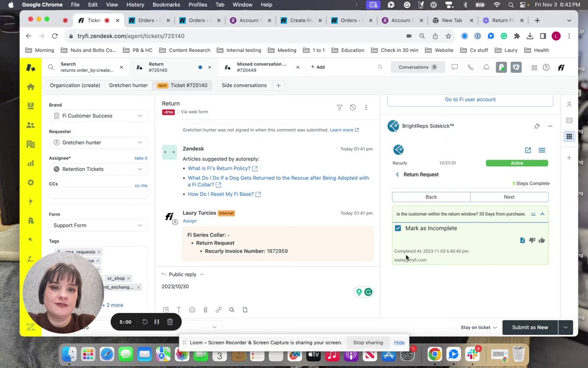
Task: Open user profile icon in right rail
Action: tap(569, 104)
